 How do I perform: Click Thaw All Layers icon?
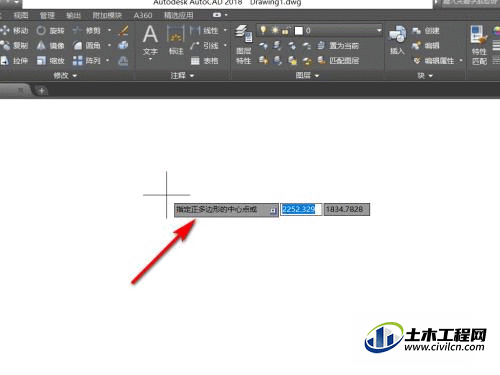tap(292, 60)
